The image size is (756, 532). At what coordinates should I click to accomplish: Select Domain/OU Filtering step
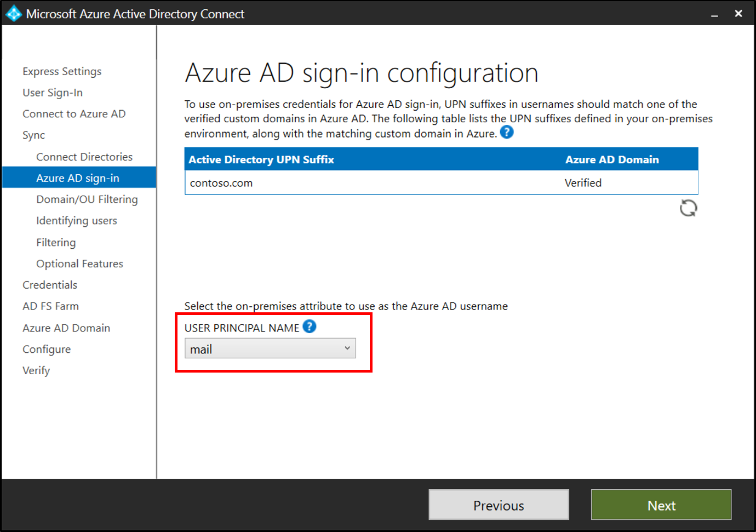point(87,199)
